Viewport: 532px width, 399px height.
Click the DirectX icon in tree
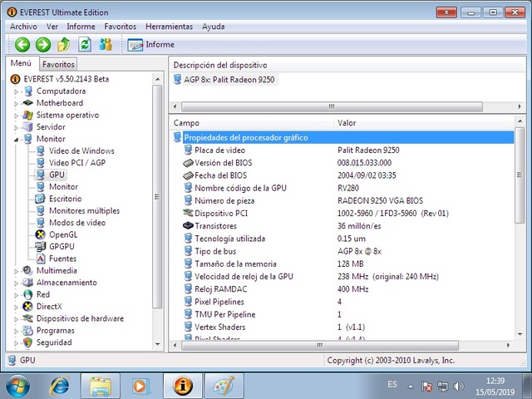27,307
